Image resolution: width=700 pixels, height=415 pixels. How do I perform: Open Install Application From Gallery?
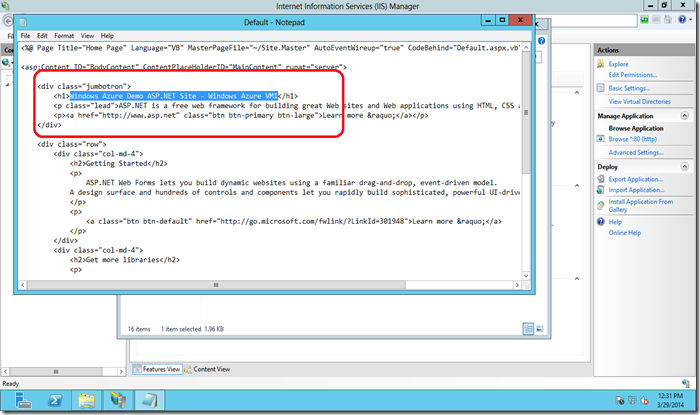(x=641, y=206)
